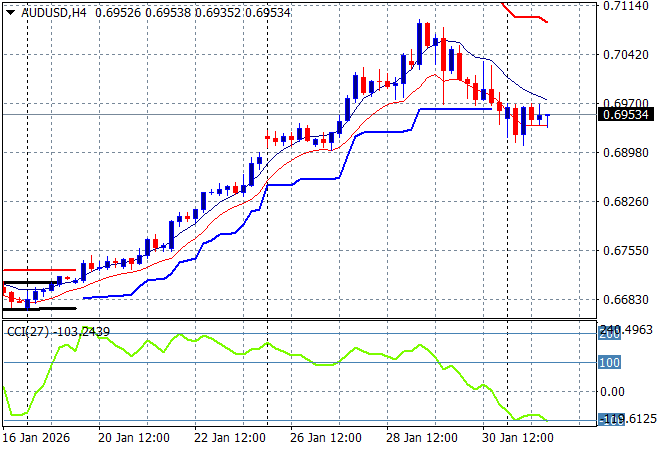This screenshot has height=450, width=660.
Task: Click the 0.68260 price axis label
Action: tap(625, 201)
